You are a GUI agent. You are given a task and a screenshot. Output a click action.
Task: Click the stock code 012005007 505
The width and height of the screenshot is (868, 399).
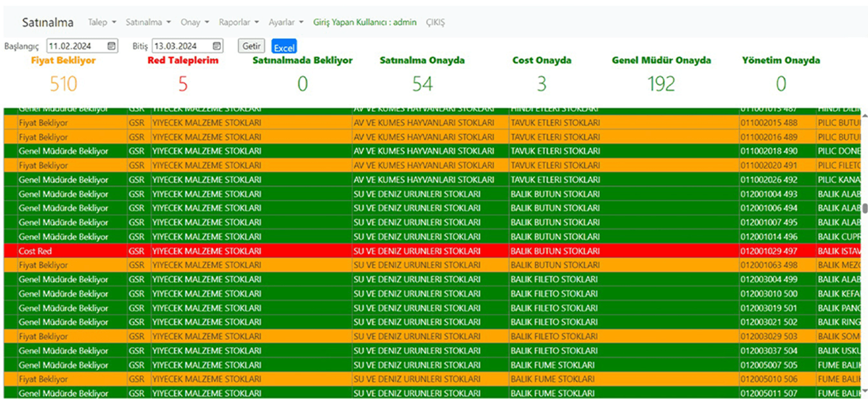pyautogui.click(x=769, y=365)
